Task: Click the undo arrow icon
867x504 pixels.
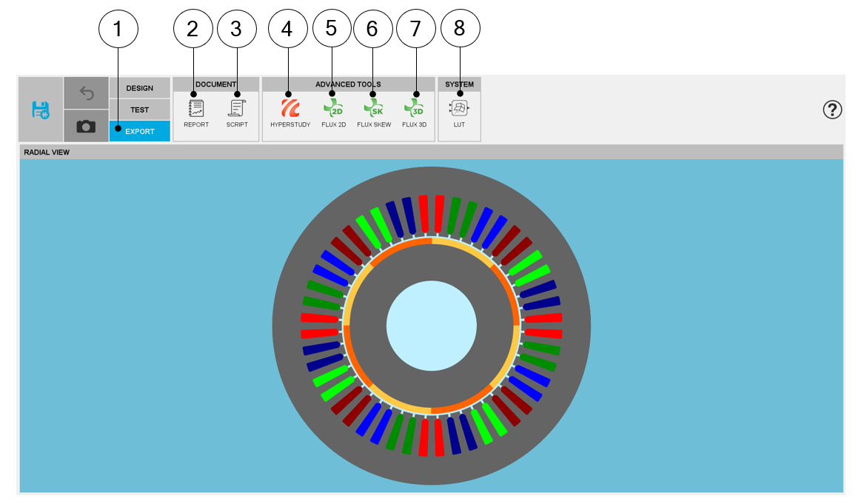Action: coord(87,93)
